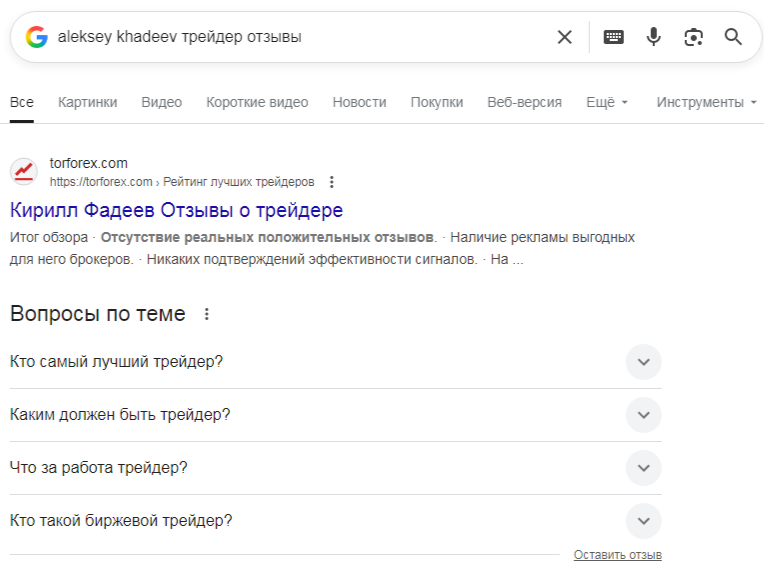Open the on-screen keyboard input tool

614,37
